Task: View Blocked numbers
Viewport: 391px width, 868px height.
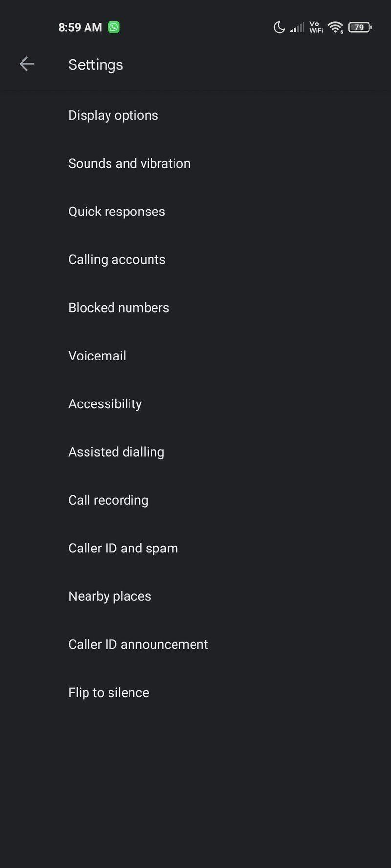Action: click(119, 308)
